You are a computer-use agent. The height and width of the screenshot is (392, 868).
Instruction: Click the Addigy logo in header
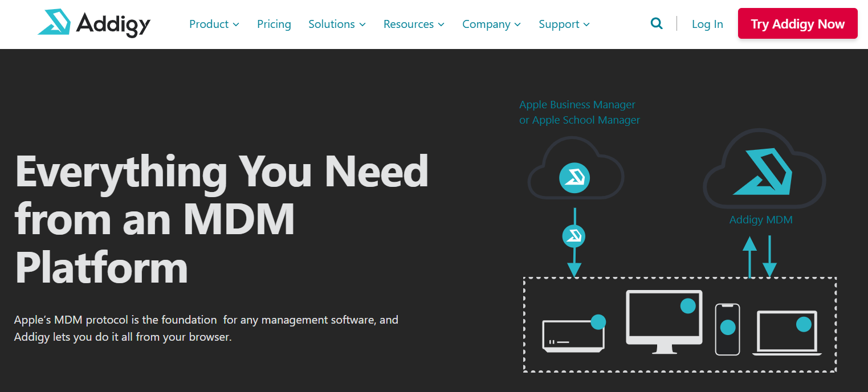(x=94, y=23)
